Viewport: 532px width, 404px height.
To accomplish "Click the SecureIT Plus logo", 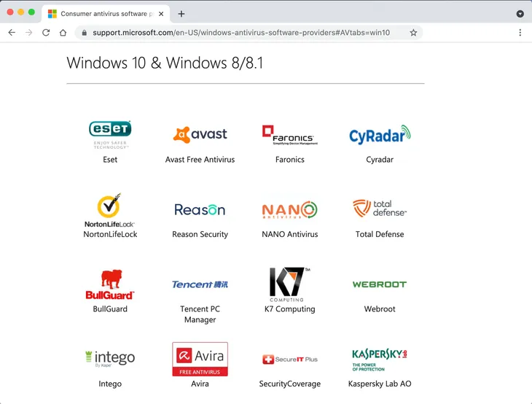I will coord(290,360).
